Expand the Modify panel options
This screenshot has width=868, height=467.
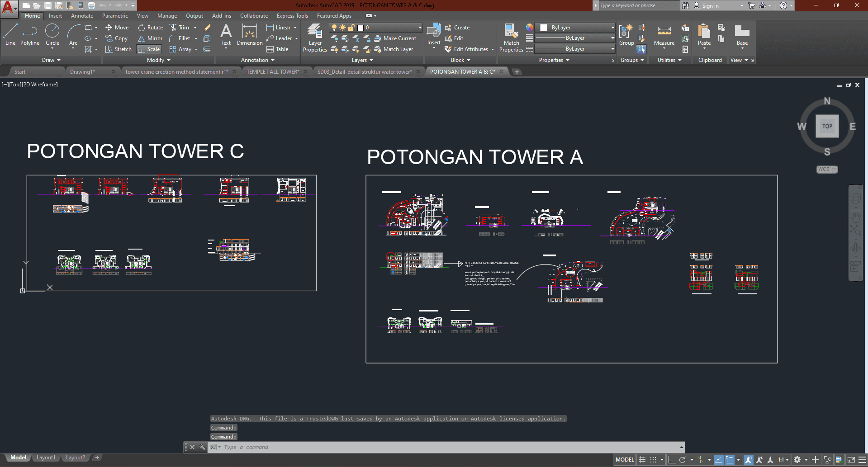click(158, 60)
